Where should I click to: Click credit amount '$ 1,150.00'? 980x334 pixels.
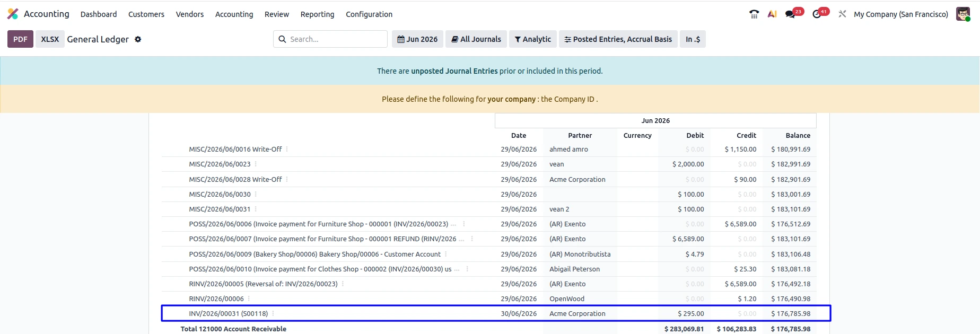click(x=741, y=150)
